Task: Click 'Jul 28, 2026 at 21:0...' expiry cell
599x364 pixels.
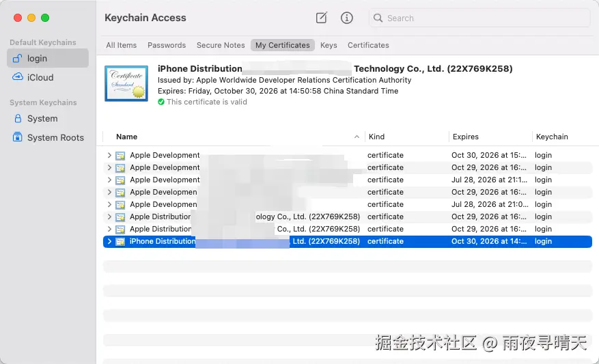Action: pyautogui.click(x=490, y=204)
